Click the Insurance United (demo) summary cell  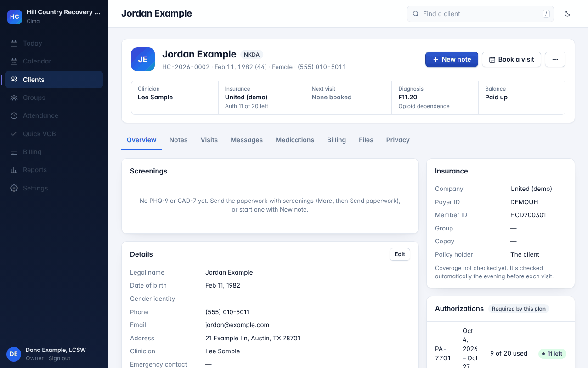[261, 98]
